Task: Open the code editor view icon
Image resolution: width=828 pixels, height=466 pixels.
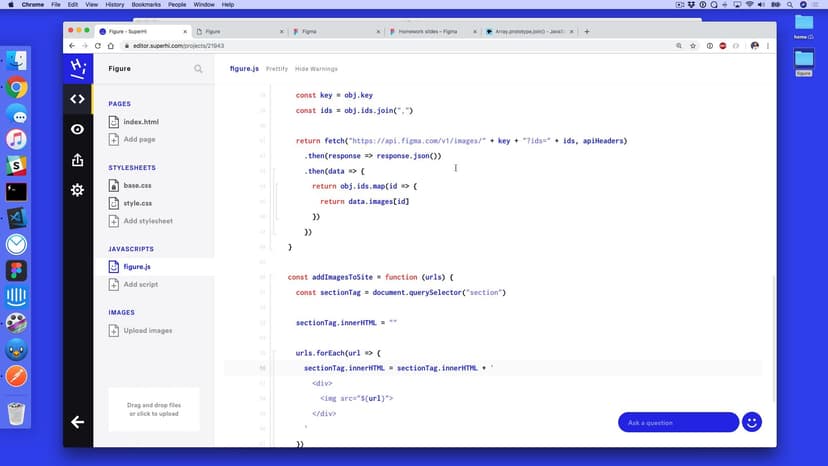Action: tap(77, 99)
